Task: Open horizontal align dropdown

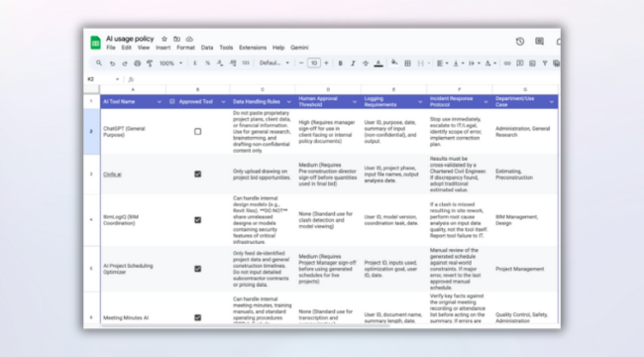Action: coord(442,63)
